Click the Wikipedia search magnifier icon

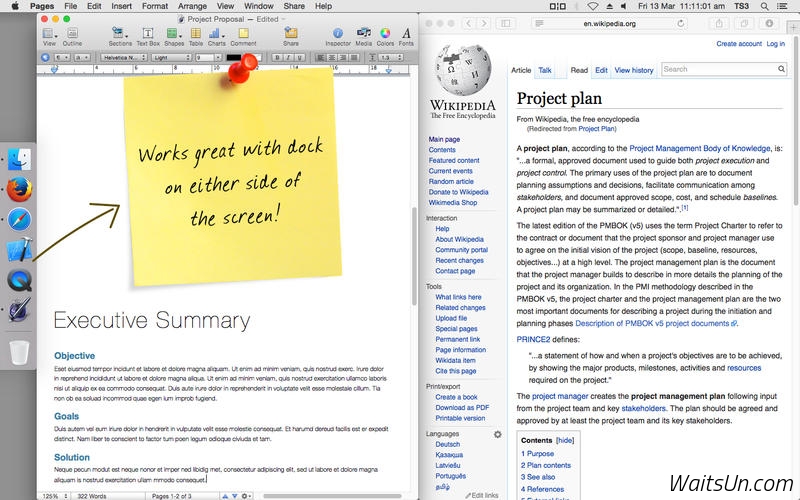[781, 69]
